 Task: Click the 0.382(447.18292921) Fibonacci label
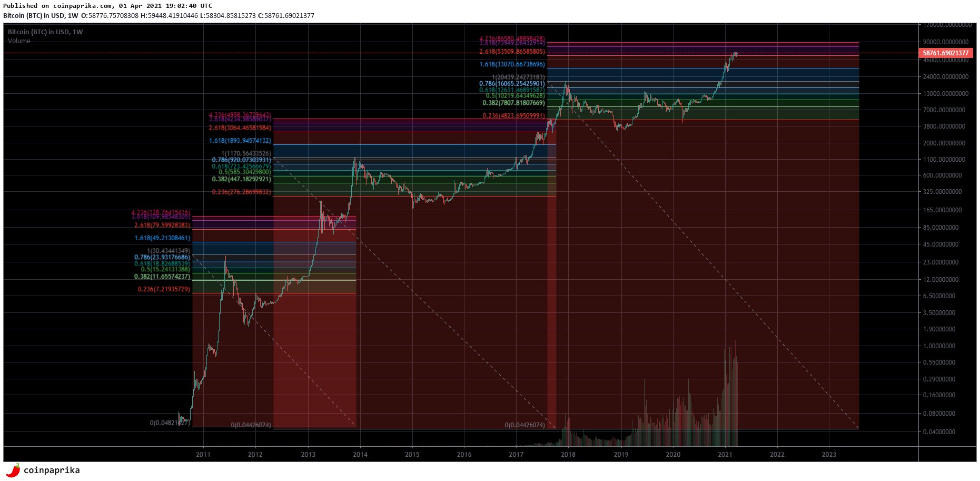pos(241,180)
